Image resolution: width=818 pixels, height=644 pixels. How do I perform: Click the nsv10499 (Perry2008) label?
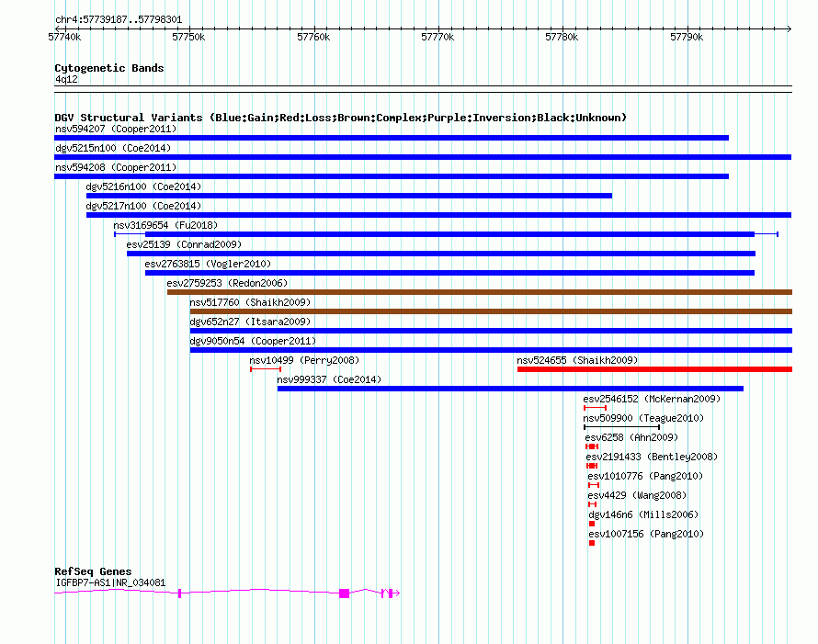(x=304, y=360)
